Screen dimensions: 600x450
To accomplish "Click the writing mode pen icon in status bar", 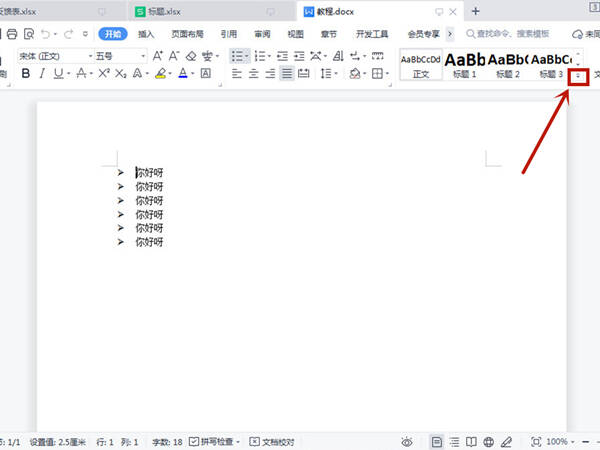I will click(506, 442).
